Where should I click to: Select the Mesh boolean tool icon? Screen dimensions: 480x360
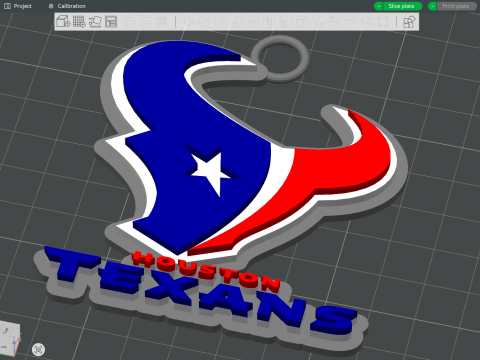click(x=269, y=22)
